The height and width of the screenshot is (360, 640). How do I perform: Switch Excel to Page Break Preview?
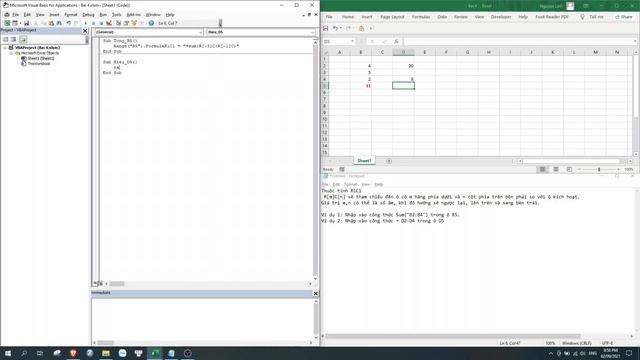click(x=569, y=169)
